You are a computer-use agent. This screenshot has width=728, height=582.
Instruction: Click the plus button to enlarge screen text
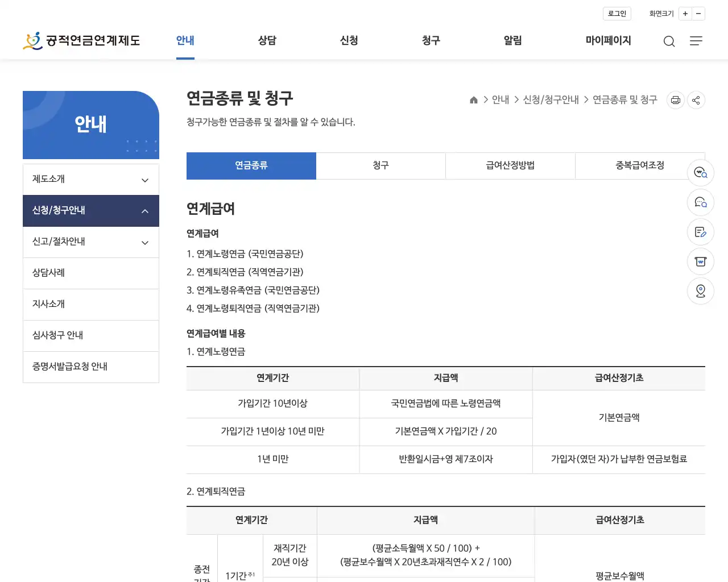tap(685, 13)
